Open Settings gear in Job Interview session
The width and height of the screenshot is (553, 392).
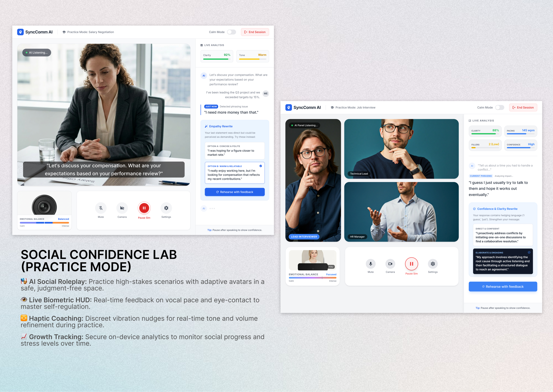tap(433, 264)
